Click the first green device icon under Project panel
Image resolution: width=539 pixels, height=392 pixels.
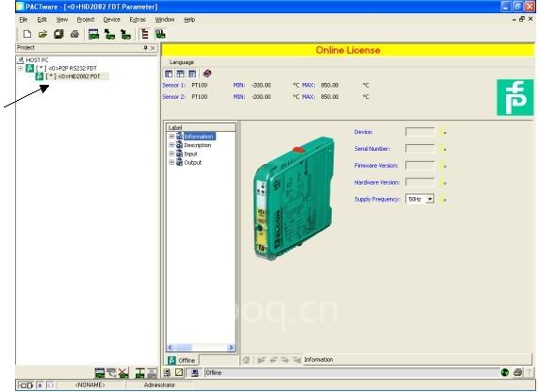click(x=100, y=373)
